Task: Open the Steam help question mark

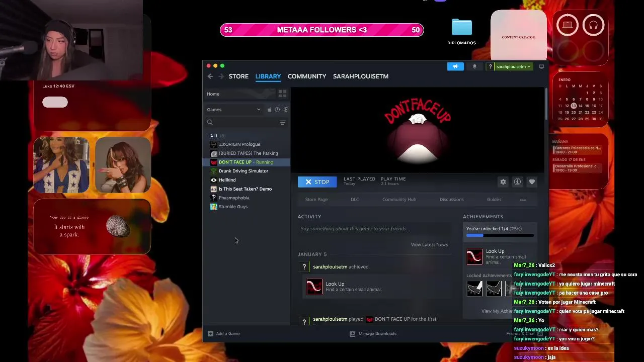Action: tap(490, 66)
